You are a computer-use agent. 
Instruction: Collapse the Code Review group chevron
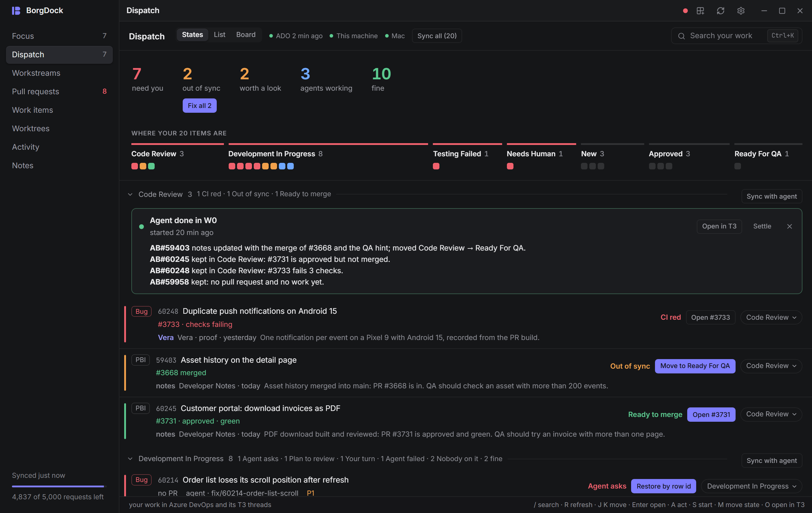coord(130,194)
